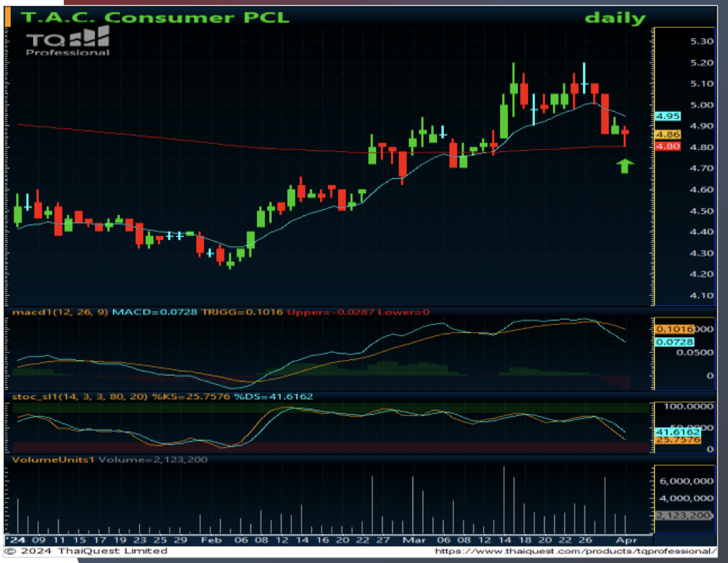Click the 4.60 price axis label
The width and height of the screenshot is (728, 563).
coord(702,189)
